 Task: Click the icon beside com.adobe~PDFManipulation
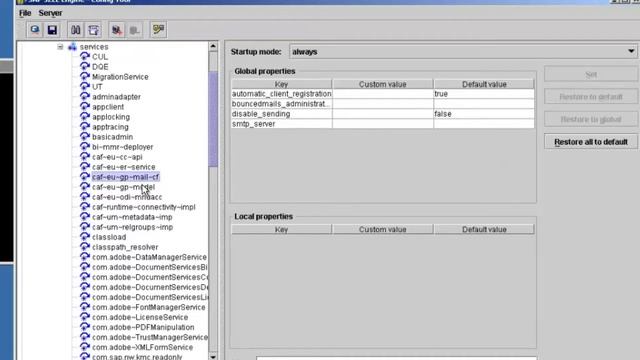(84, 327)
